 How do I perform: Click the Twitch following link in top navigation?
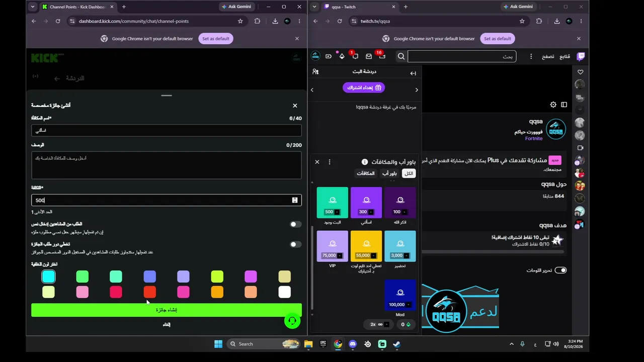565,56
